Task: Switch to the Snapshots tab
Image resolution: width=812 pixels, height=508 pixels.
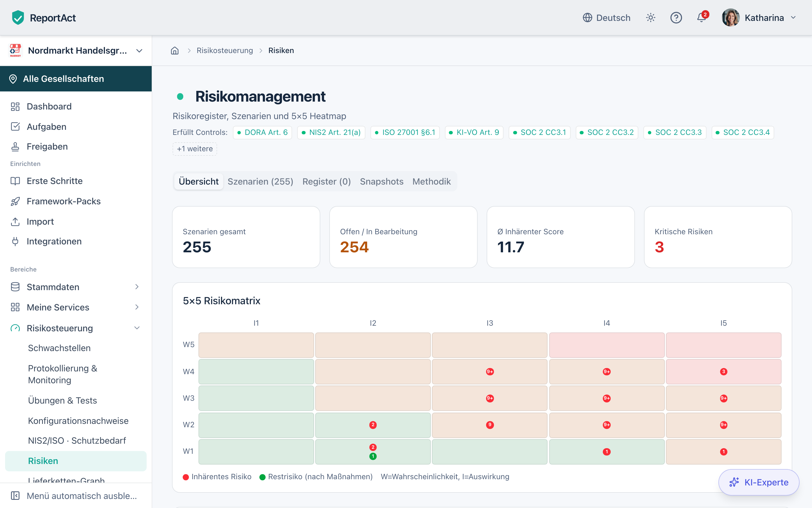Action: [381, 181]
